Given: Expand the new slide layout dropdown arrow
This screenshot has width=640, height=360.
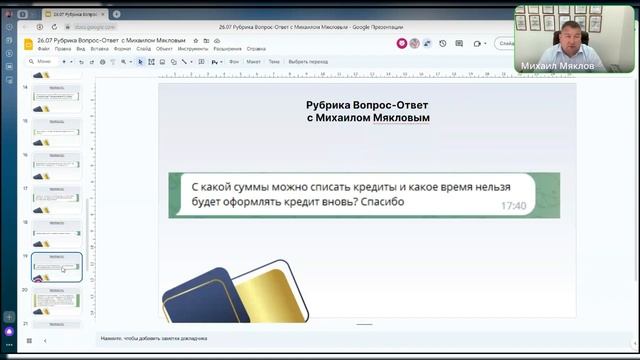Looking at the screenshot, I should pyautogui.click(x=71, y=62).
